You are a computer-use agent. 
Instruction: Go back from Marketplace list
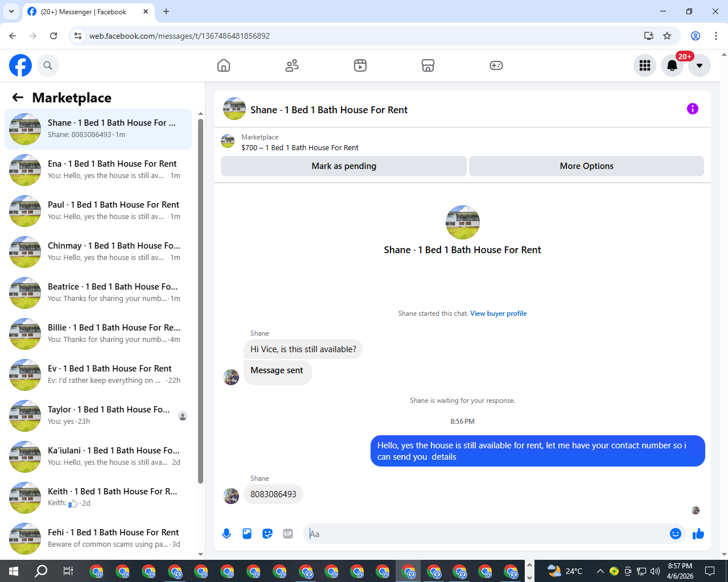click(x=18, y=97)
